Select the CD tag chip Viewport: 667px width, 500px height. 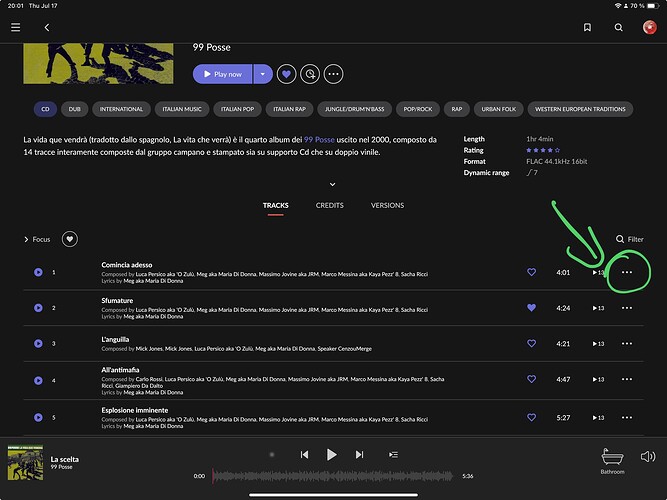click(45, 109)
